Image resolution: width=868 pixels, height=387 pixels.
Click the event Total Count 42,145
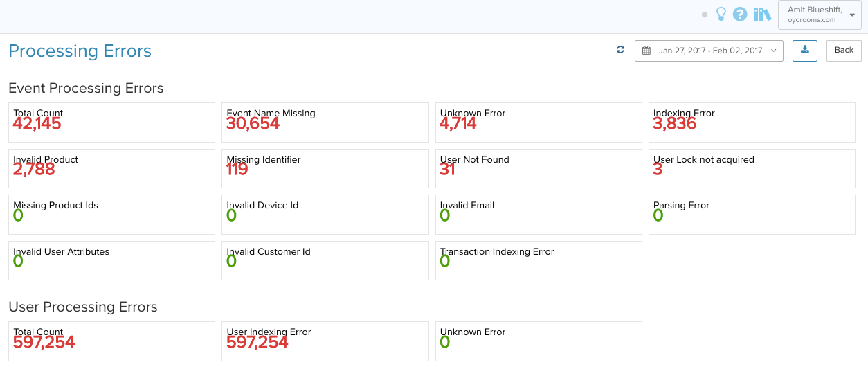tap(37, 124)
